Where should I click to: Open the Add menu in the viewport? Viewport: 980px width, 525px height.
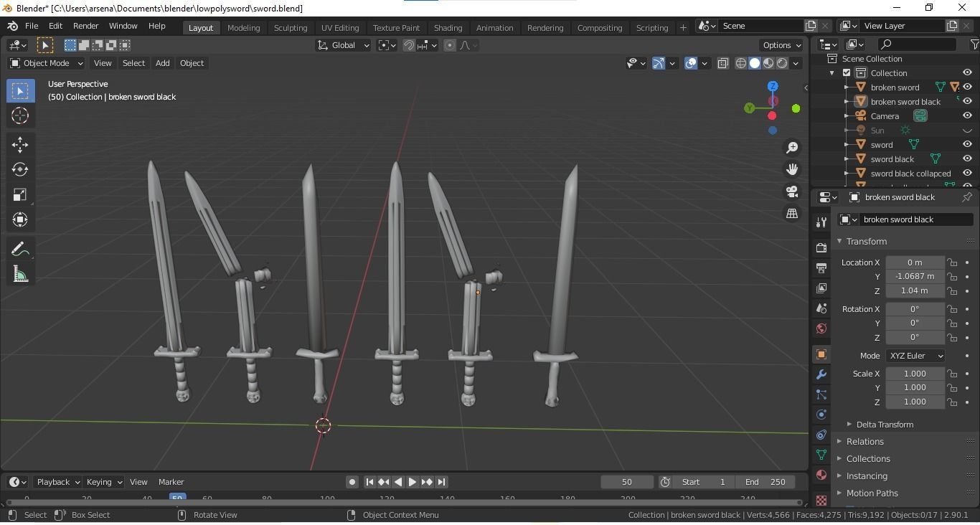(x=162, y=63)
